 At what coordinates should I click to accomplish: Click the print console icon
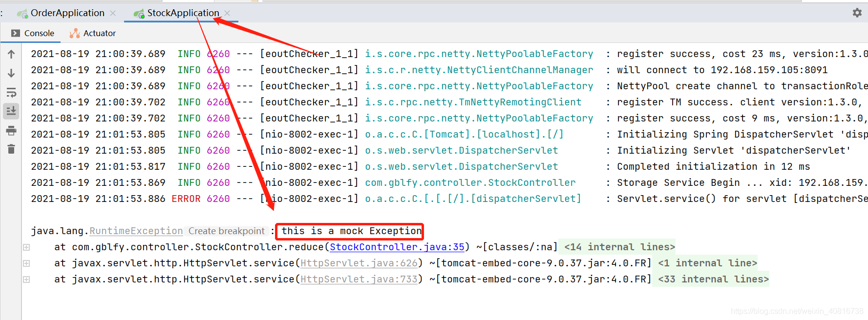(11, 130)
